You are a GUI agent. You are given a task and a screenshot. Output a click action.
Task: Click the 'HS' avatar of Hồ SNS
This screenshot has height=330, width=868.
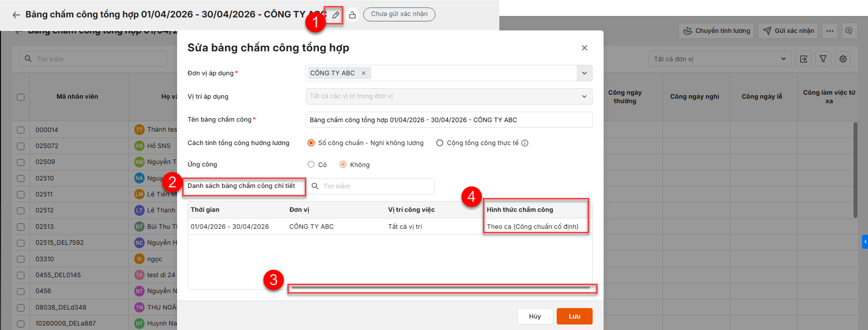point(139,146)
